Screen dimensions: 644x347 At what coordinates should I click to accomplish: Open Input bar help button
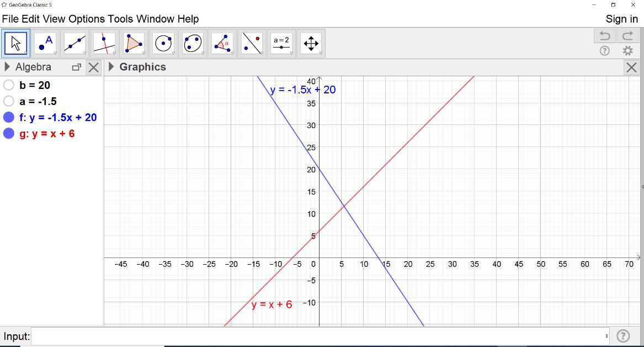(x=623, y=336)
